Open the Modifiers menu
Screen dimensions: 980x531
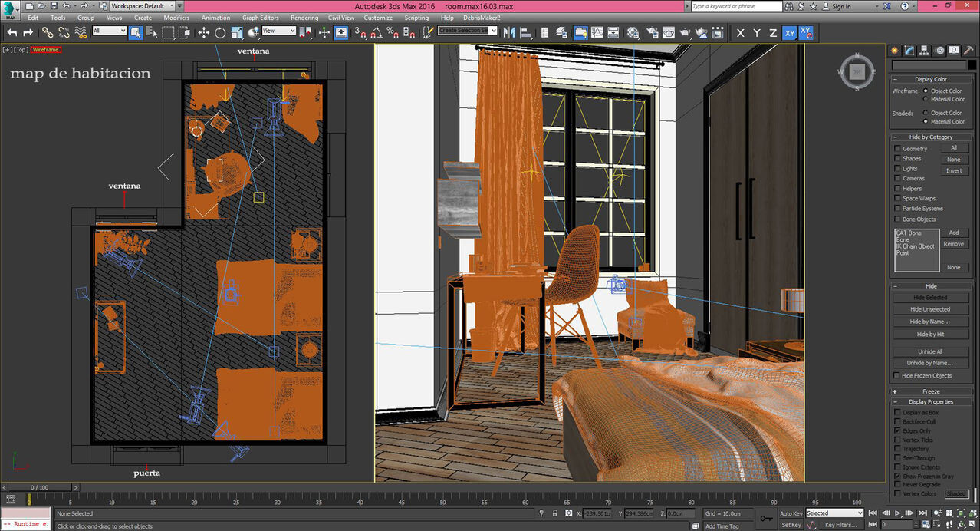pyautogui.click(x=176, y=18)
